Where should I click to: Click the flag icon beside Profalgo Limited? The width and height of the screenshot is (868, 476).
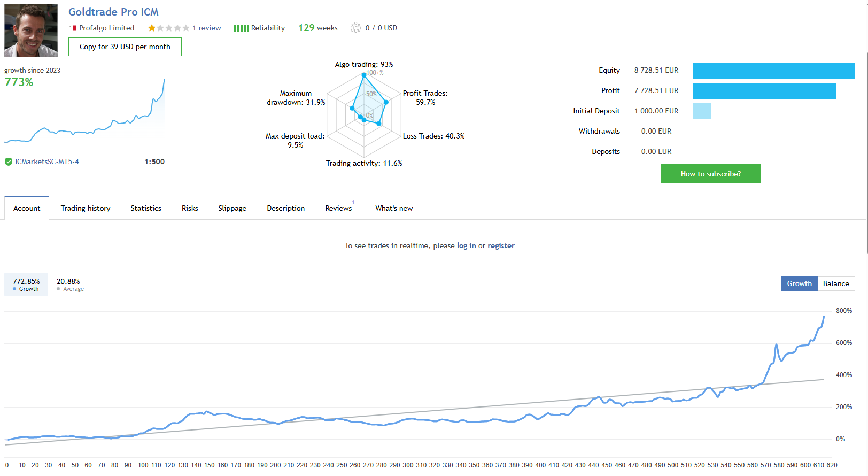click(73, 28)
